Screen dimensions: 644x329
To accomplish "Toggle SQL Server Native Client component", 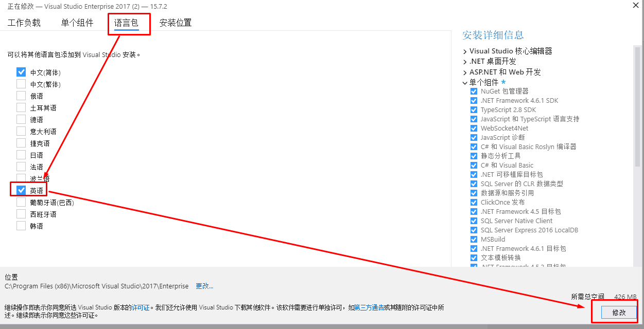I will [474, 221].
